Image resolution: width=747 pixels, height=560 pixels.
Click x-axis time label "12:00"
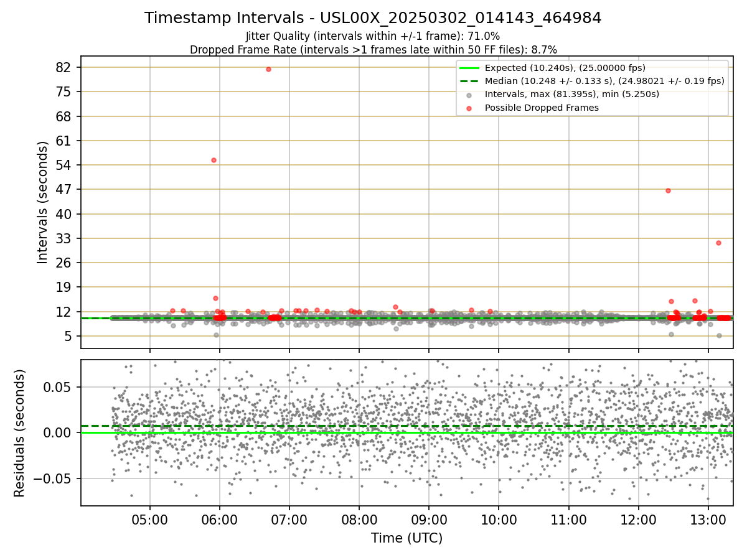pos(639,520)
